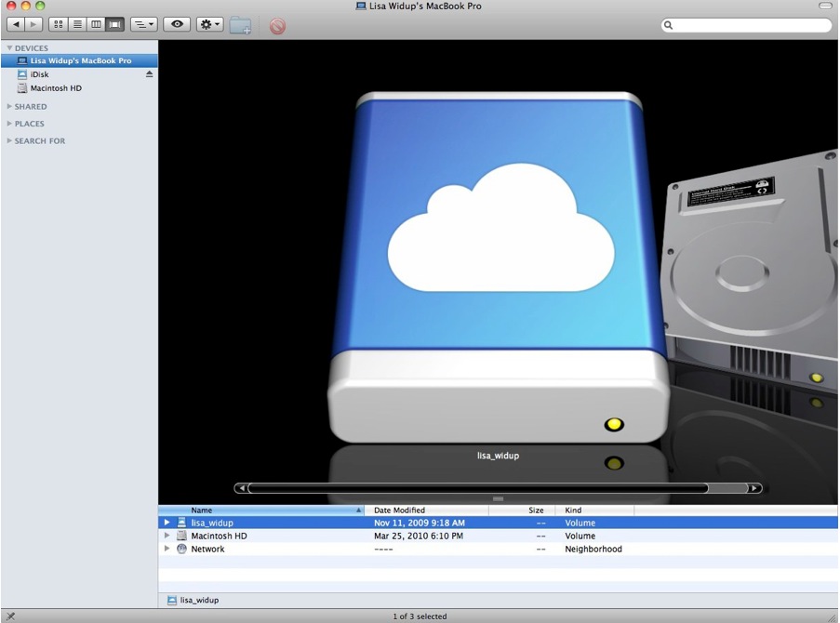Viewport: 840px width, 623px height.
Task: Select Cover Flow view button
Action: (114, 24)
